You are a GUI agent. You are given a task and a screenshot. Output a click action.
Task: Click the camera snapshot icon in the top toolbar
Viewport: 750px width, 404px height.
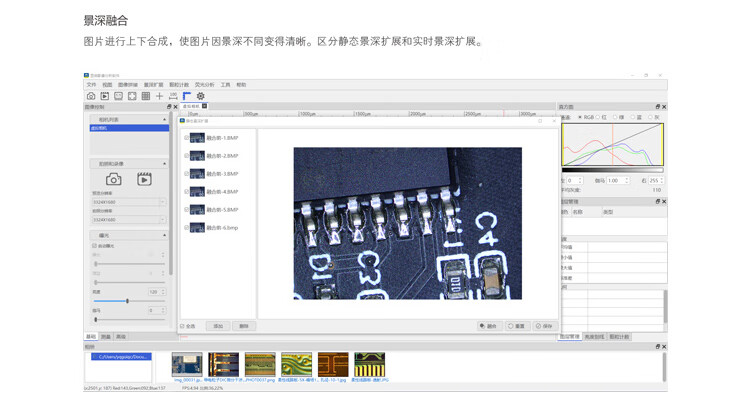coord(91,96)
